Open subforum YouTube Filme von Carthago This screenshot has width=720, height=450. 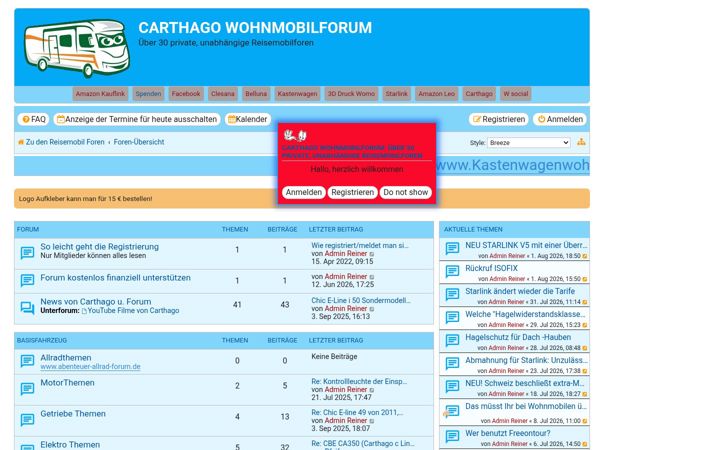click(133, 310)
